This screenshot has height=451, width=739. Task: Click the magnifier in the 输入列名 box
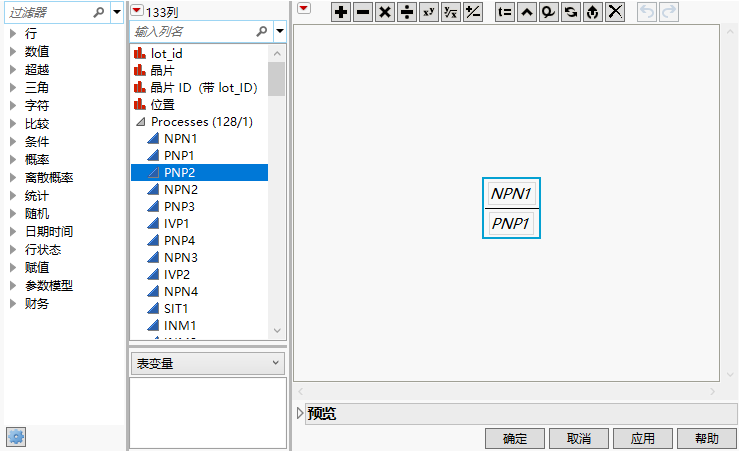[x=262, y=32]
